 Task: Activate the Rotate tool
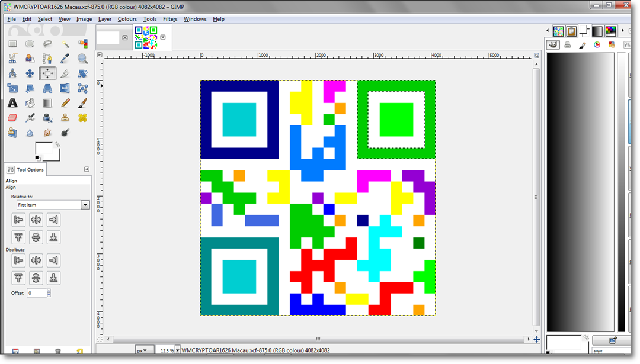[x=82, y=73]
